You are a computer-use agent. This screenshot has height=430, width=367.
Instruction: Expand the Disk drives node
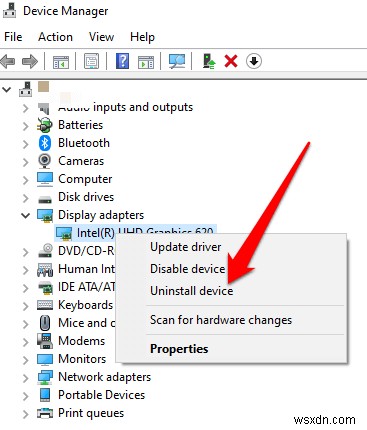(x=26, y=198)
